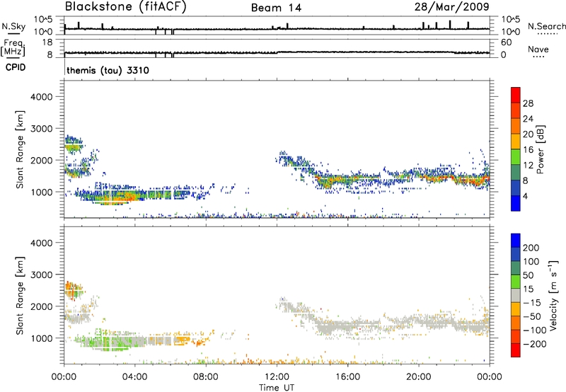Click the gray band of velocity colorbar
Screen dimensions: 566x392
pyautogui.click(x=516, y=295)
